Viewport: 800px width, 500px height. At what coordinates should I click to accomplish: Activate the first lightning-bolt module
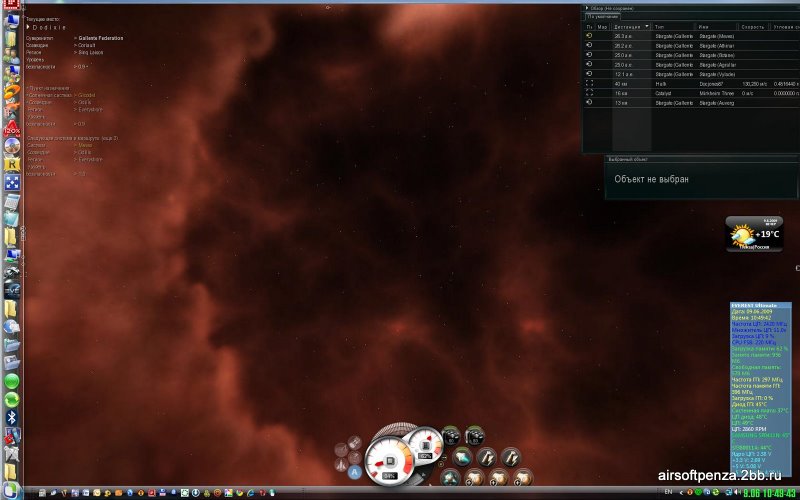pos(487,457)
